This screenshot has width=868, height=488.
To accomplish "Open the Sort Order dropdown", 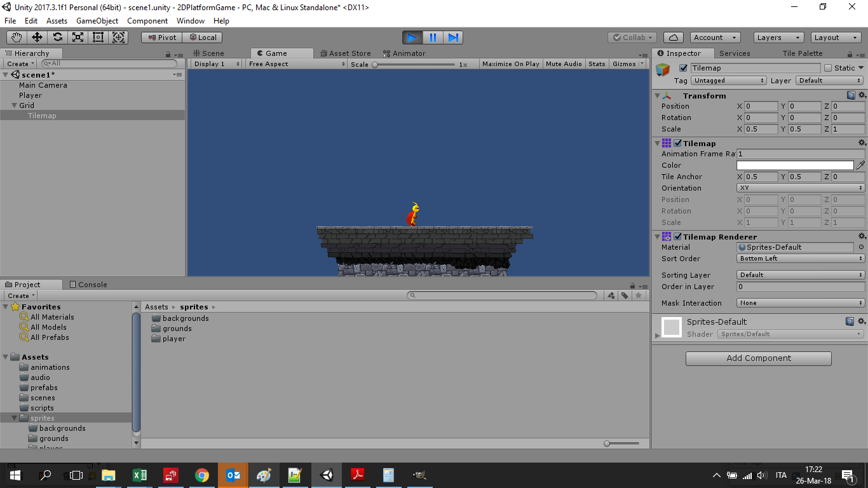I will point(801,259).
